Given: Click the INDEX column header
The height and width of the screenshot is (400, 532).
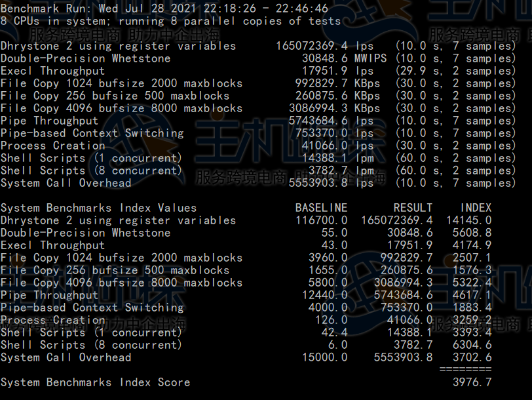Looking at the screenshot, I should pyautogui.click(x=475, y=208).
